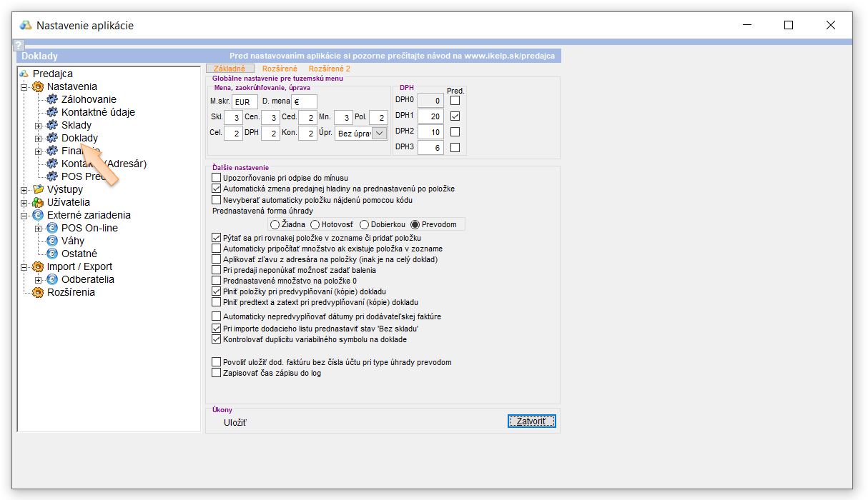The width and height of the screenshot is (868, 500).
Task: Untick 'Kontrolovať duplicitu variabilného symbolu' checkbox
Action: (217, 339)
